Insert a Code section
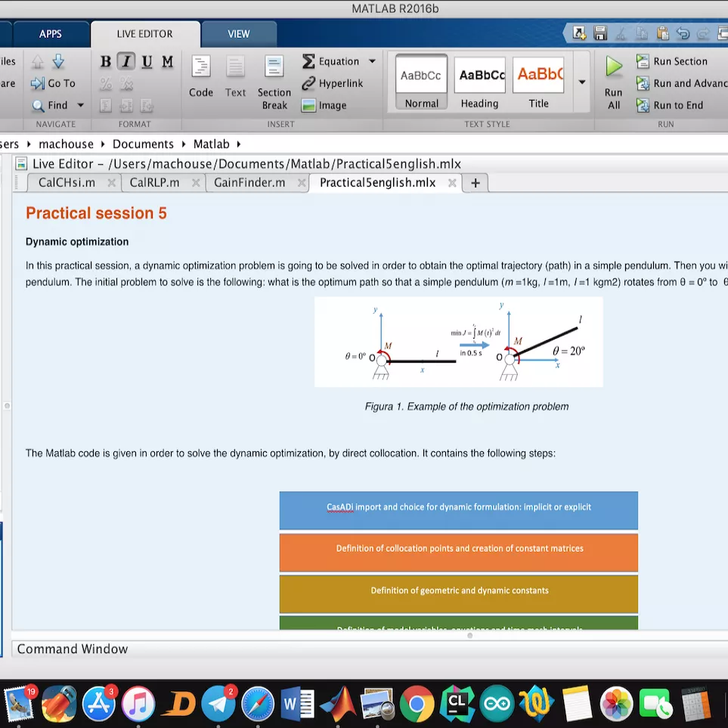 tap(201, 76)
